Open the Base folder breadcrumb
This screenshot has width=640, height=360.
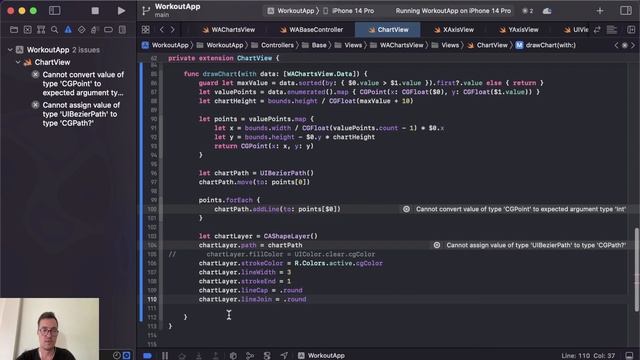[314, 45]
